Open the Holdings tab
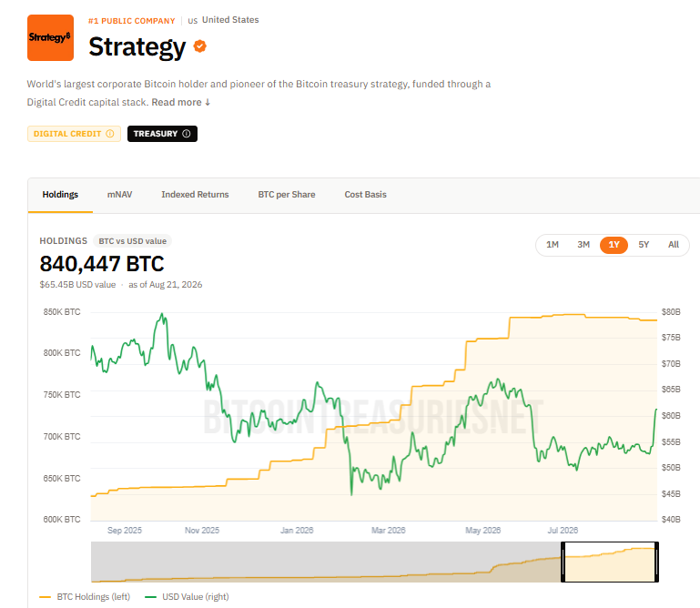700x608 pixels. tap(60, 195)
